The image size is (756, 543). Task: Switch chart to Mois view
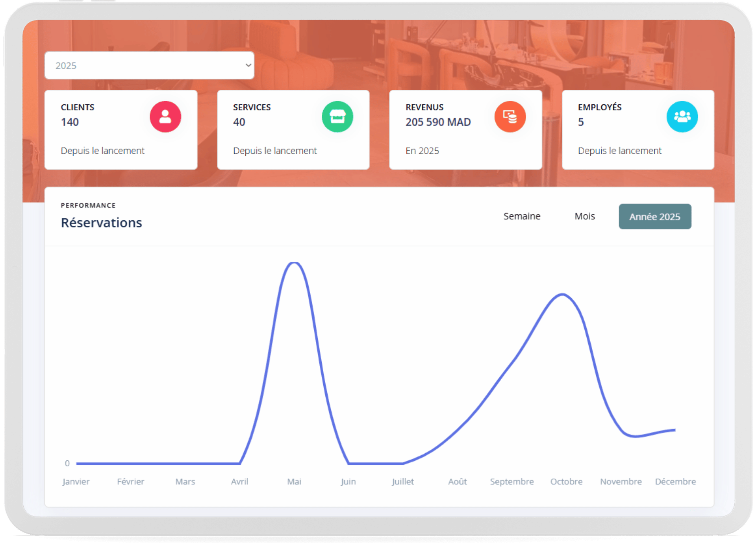tap(584, 216)
